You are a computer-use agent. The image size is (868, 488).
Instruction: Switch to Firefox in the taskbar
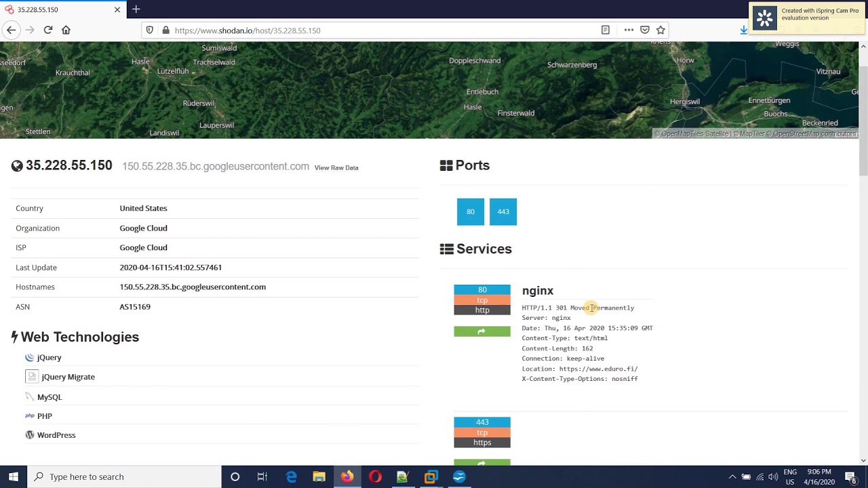347,476
